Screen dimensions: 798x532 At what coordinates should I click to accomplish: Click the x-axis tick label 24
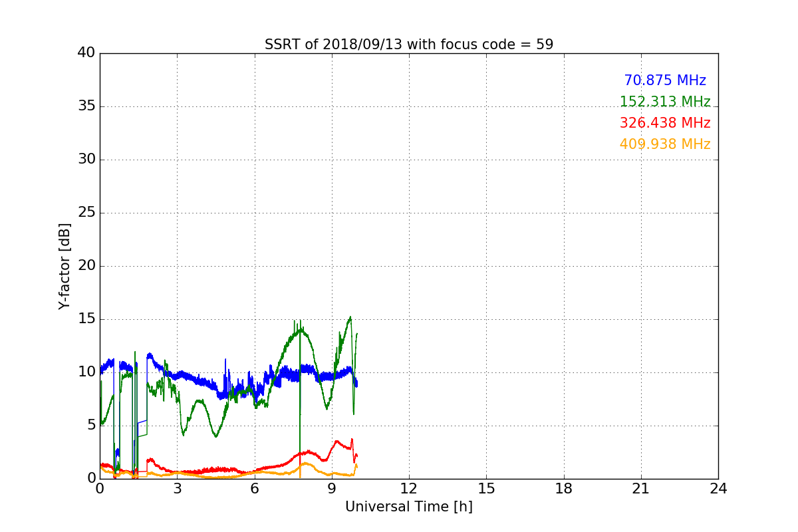(x=718, y=489)
